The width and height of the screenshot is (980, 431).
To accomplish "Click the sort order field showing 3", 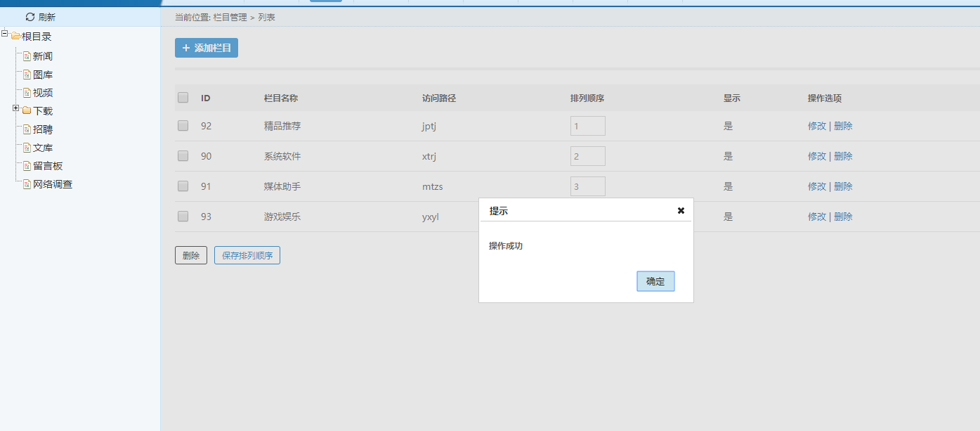I will pyautogui.click(x=588, y=186).
